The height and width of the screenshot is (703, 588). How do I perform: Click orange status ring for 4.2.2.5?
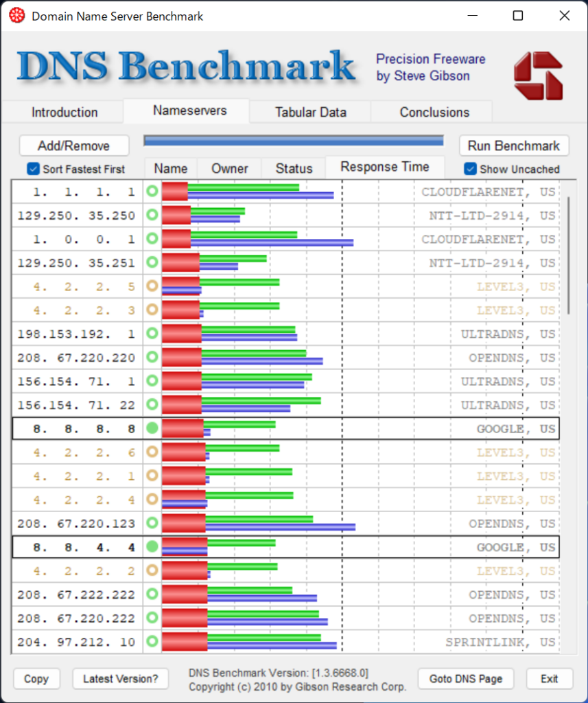point(152,287)
